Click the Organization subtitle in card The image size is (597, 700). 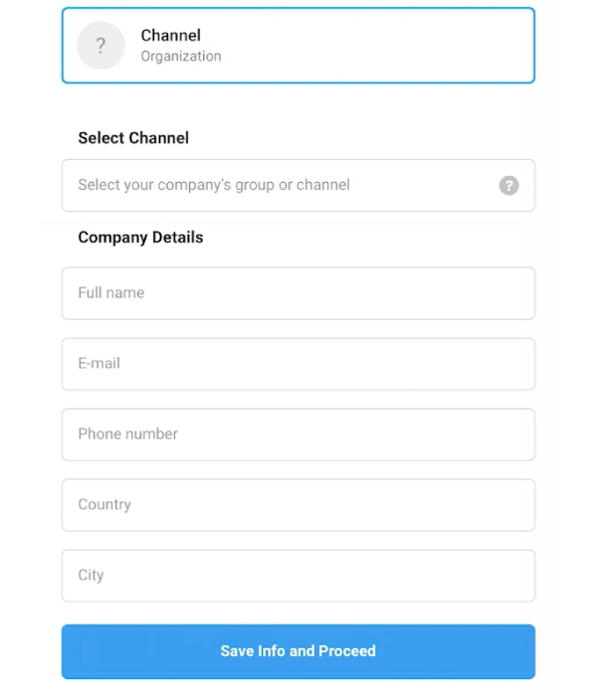click(x=181, y=57)
